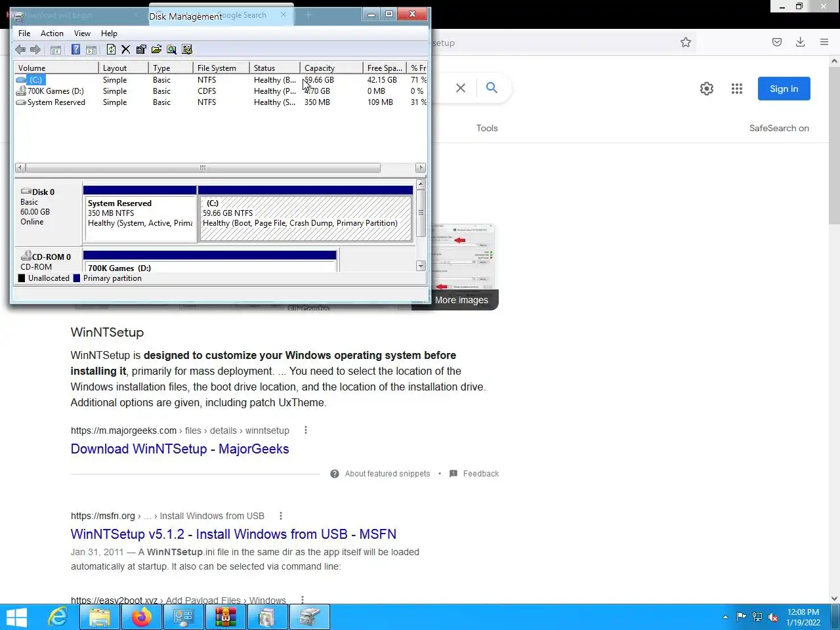Open three-dot options beside msfn.org URL
Screen dimensions: 840x630
pyautogui.click(x=281, y=516)
